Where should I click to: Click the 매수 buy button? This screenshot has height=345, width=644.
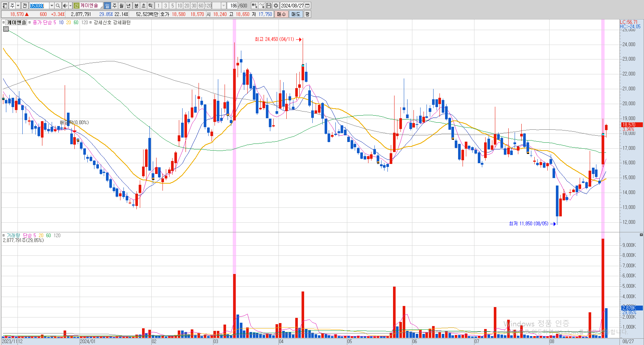281,14
